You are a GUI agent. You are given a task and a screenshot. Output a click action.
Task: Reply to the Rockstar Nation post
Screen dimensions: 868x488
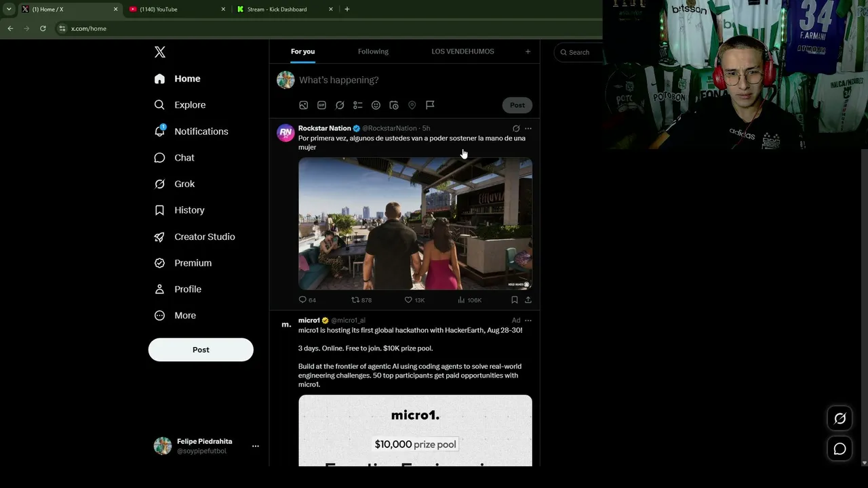(x=307, y=300)
